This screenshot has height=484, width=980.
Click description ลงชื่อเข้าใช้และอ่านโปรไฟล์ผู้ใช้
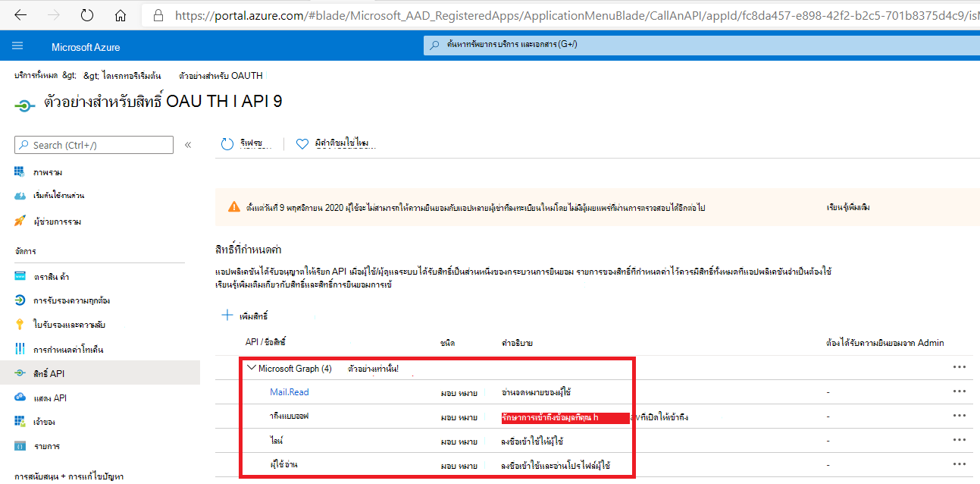[x=556, y=464]
